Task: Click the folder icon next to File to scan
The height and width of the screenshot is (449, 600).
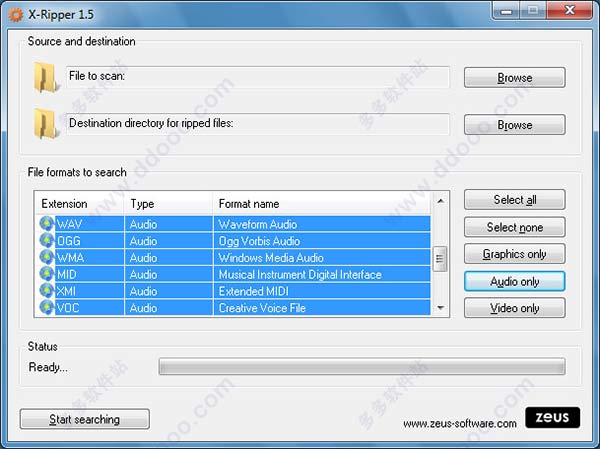Action: click(46, 77)
